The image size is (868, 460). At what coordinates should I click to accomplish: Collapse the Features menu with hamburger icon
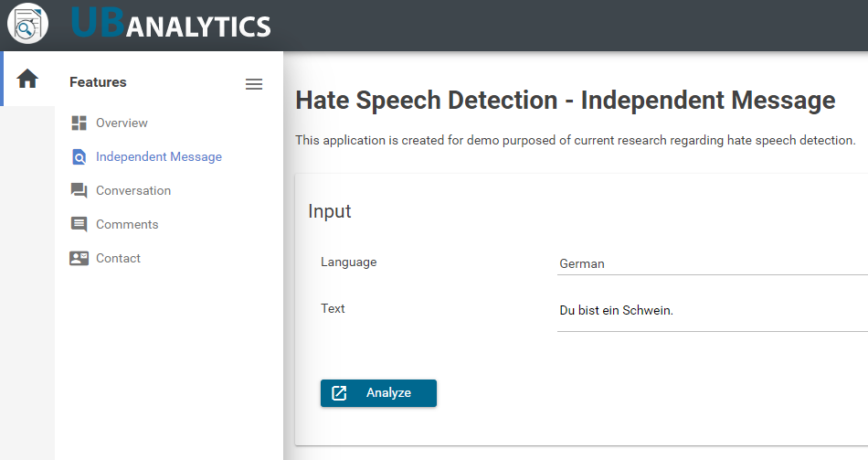click(x=254, y=84)
